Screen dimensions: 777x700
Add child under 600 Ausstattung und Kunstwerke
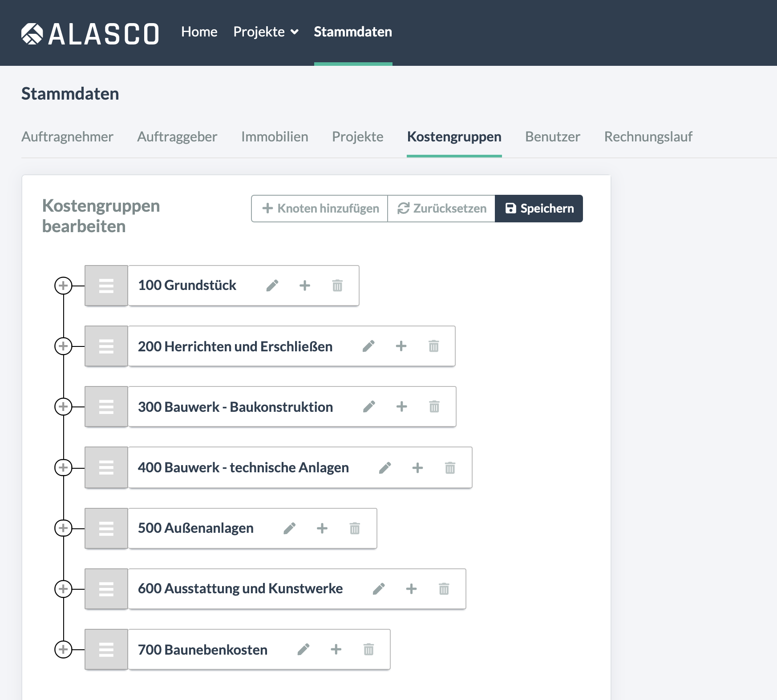coord(411,589)
